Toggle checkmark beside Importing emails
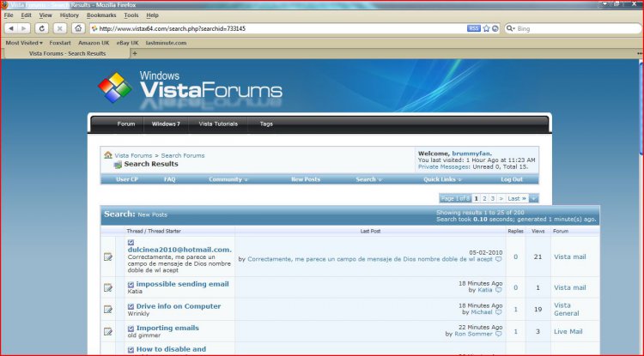This screenshot has width=644, height=356. point(131,329)
